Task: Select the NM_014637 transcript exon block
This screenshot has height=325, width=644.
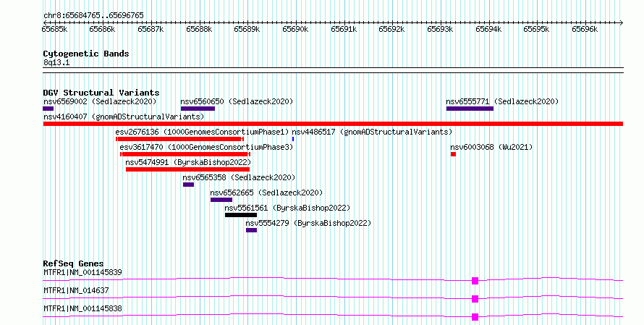Action: point(475,299)
